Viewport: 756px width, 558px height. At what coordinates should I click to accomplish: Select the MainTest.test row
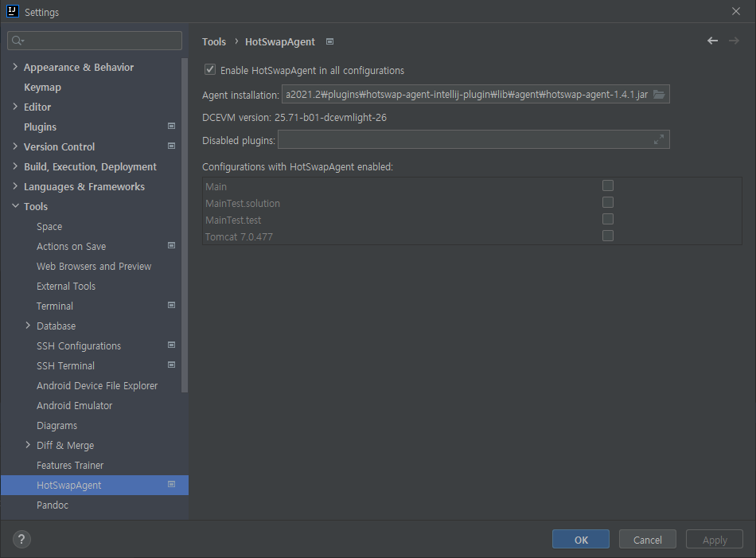point(472,220)
